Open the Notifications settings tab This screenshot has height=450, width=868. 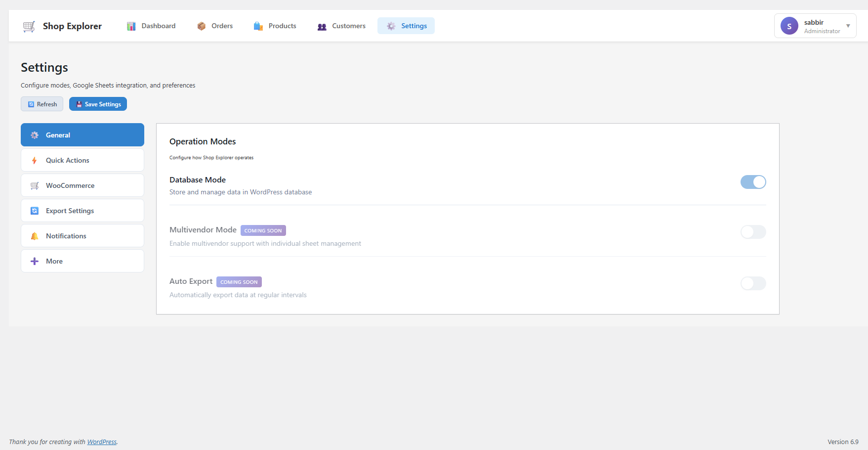coord(83,236)
